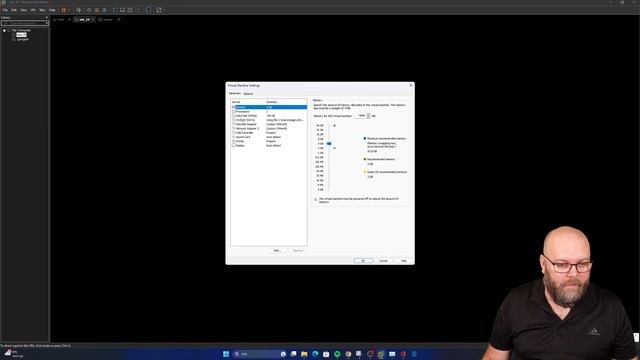Switch to the Home tab
The width and height of the screenshot is (640, 360).
coord(59,20)
